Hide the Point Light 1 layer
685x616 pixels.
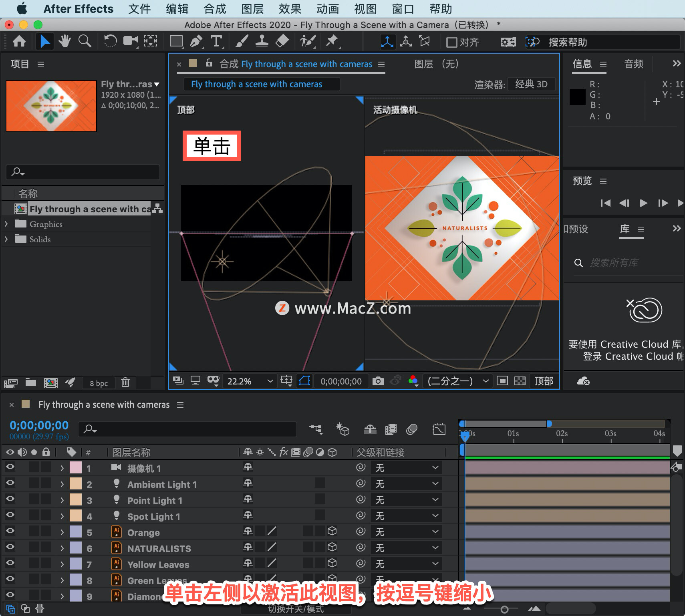pyautogui.click(x=10, y=499)
